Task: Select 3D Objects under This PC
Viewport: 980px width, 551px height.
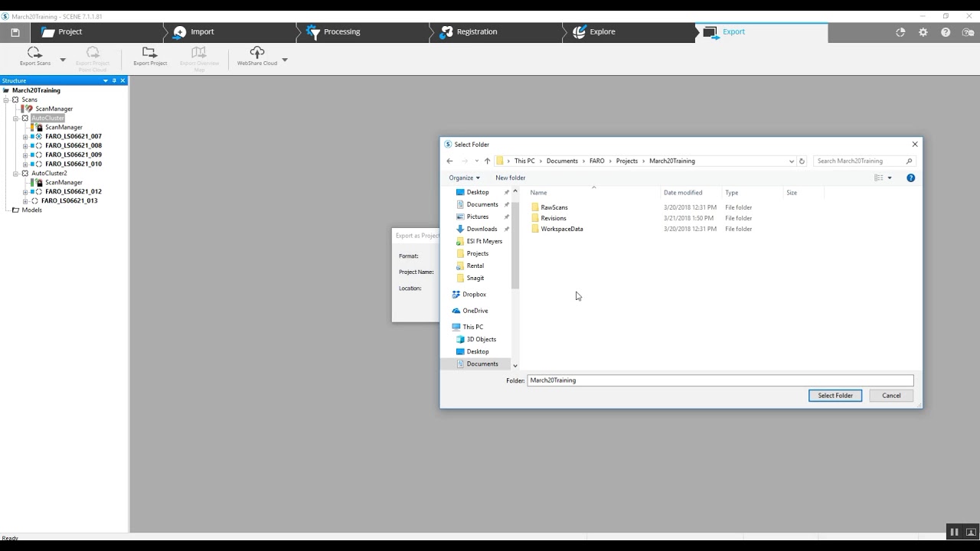Action: 482,339
